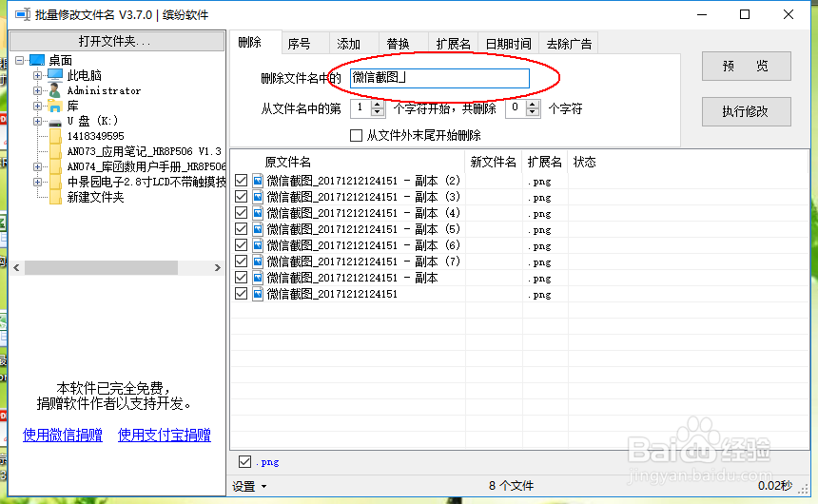Uncheck checkbox of file ending 副本 without number
818x504 pixels.
tap(241, 278)
